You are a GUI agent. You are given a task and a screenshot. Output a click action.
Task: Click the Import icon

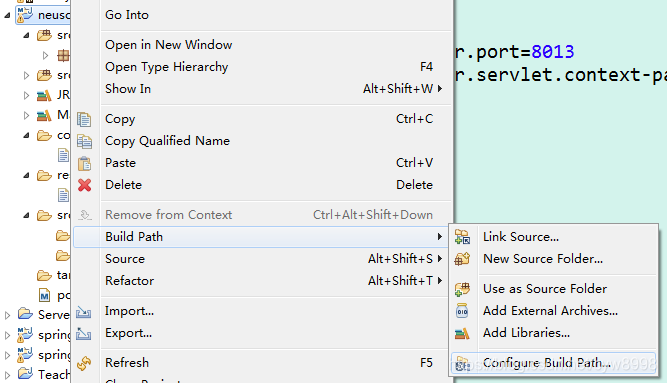(83, 312)
